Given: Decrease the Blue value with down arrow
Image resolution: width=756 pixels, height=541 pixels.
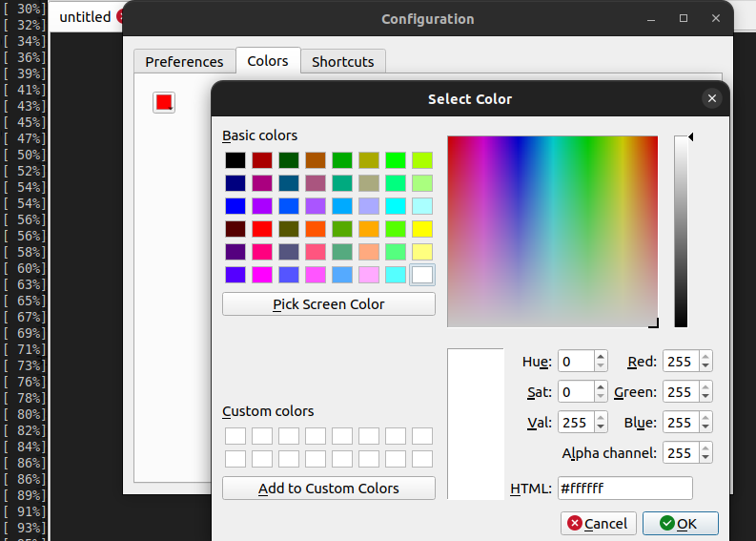Looking at the screenshot, I should click(705, 427).
